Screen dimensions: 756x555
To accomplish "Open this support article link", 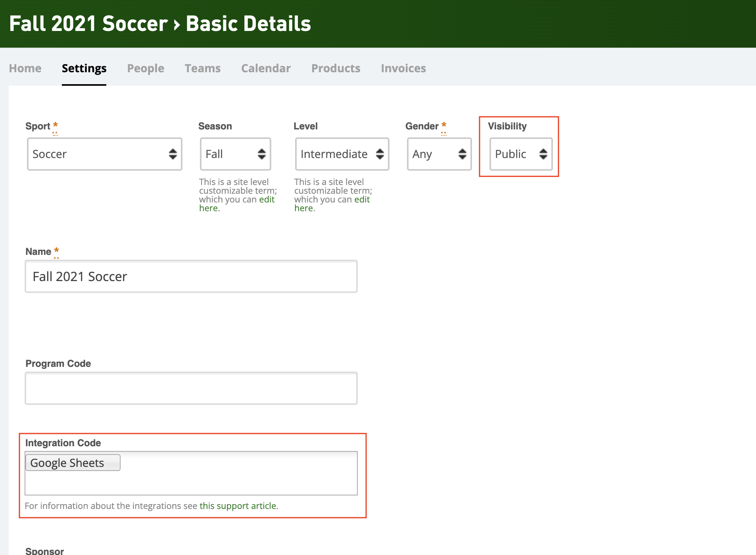I will pyautogui.click(x=238, y=506).
